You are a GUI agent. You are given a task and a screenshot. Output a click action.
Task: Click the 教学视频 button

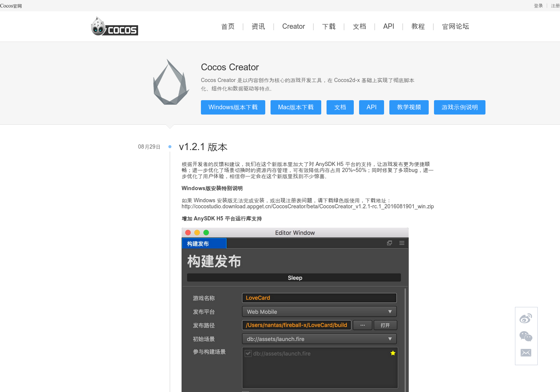(409, 107)
